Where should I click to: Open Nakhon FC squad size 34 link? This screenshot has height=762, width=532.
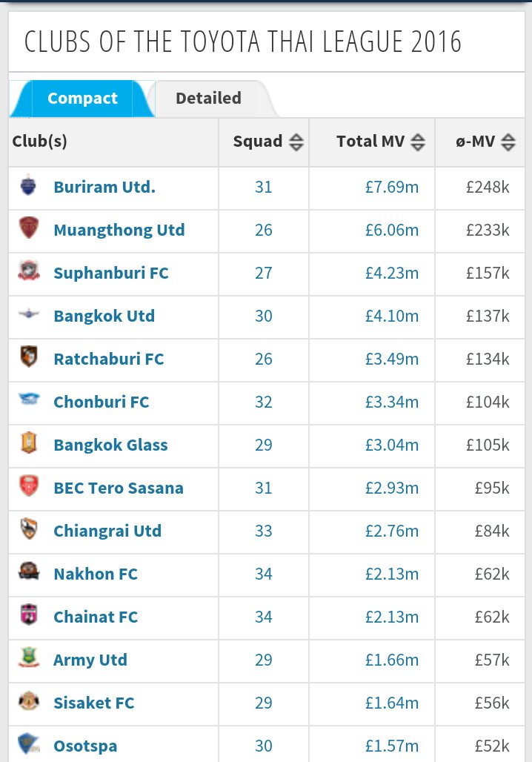[263, 574]
